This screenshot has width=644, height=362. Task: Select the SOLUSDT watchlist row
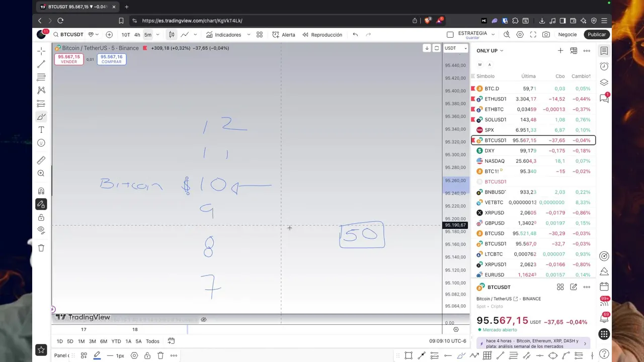coord(533,120)
